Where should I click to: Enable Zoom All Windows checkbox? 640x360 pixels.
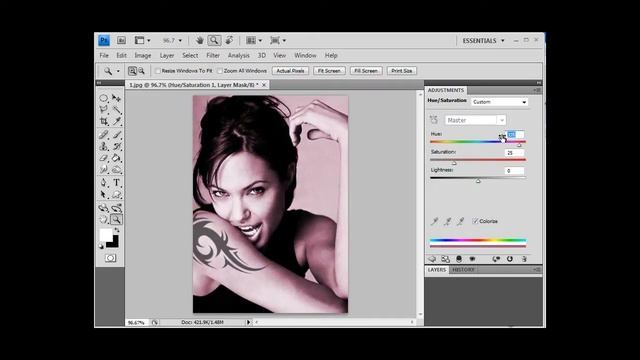tap(220, 71)
